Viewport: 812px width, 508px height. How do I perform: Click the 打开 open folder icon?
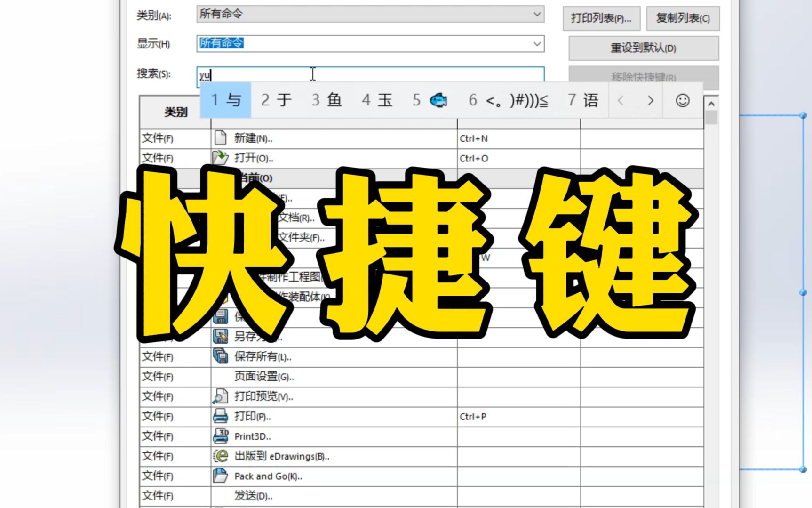point(220,158)
